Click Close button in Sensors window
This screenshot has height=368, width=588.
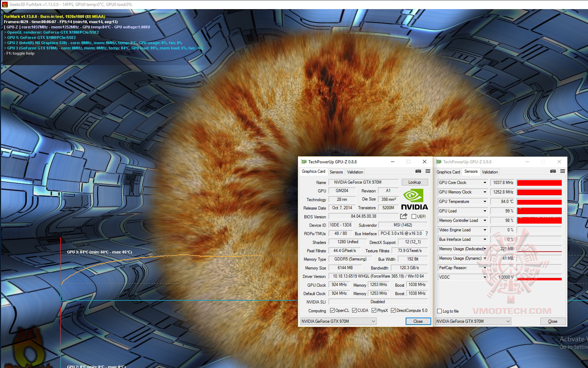[553, 321]
